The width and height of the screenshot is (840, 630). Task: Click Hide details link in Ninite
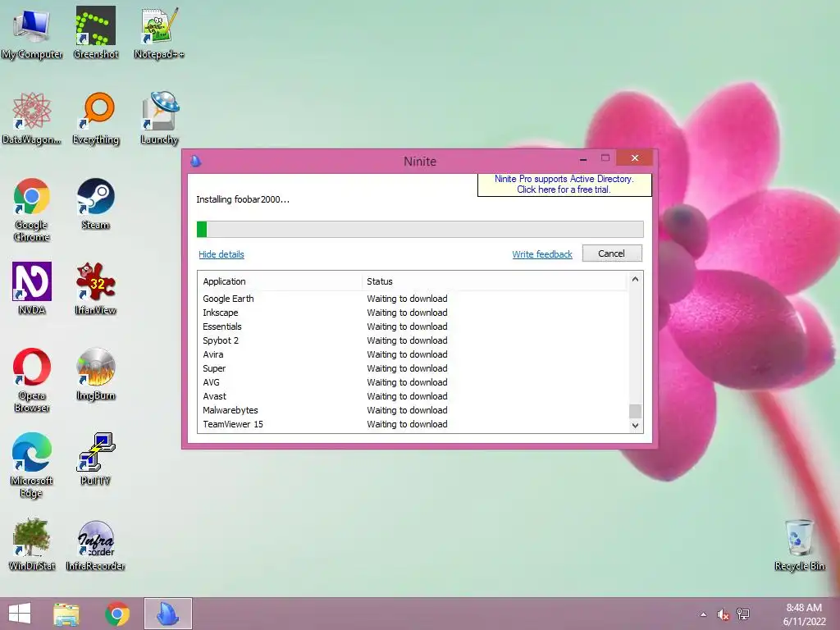tap(221, 254)
